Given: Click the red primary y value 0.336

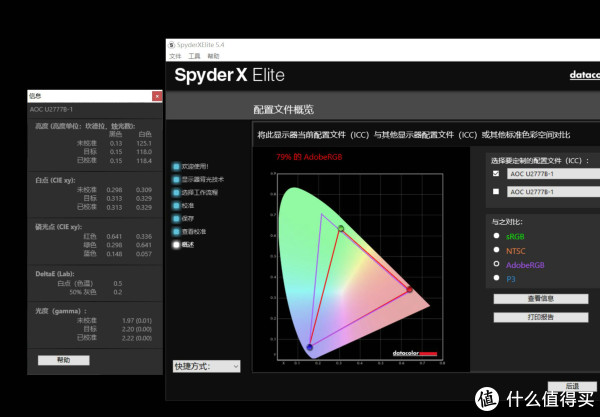Looking at the screenshot, I should click(x=144, y=236).
